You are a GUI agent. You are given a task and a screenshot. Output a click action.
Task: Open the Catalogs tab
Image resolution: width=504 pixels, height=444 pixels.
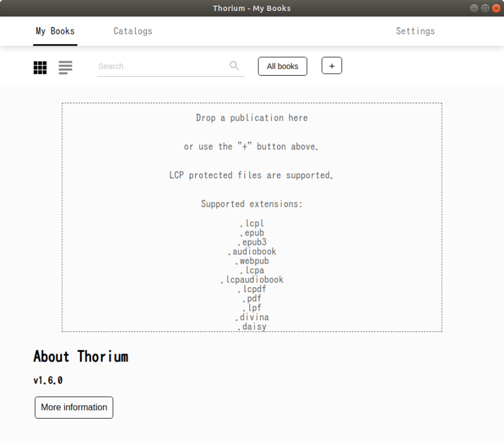[x=133, y=31]
